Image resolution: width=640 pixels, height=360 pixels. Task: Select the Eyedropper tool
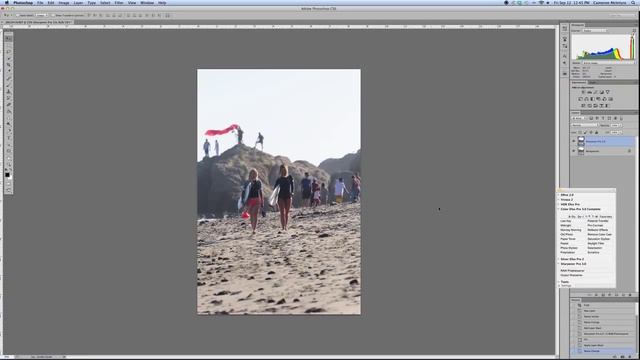9,71
